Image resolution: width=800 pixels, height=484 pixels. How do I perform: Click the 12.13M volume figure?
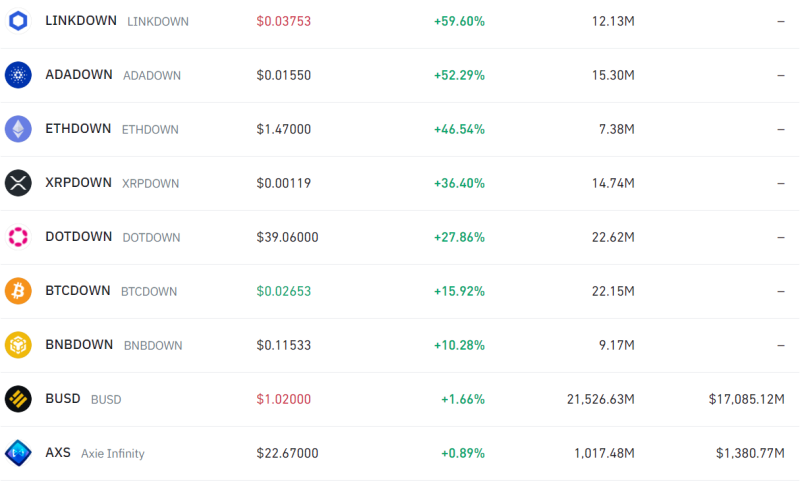coord(613,21)
